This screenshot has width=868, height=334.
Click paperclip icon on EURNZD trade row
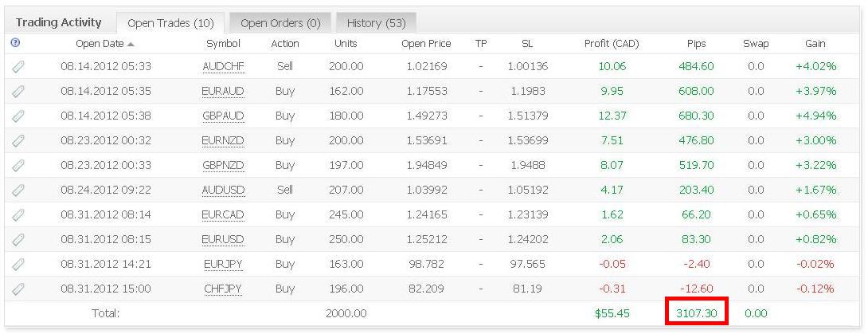tap(18, 140)
